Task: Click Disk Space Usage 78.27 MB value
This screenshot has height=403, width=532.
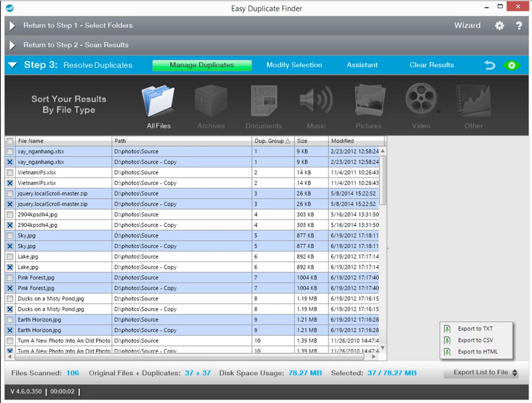Action: click(305, 373)
